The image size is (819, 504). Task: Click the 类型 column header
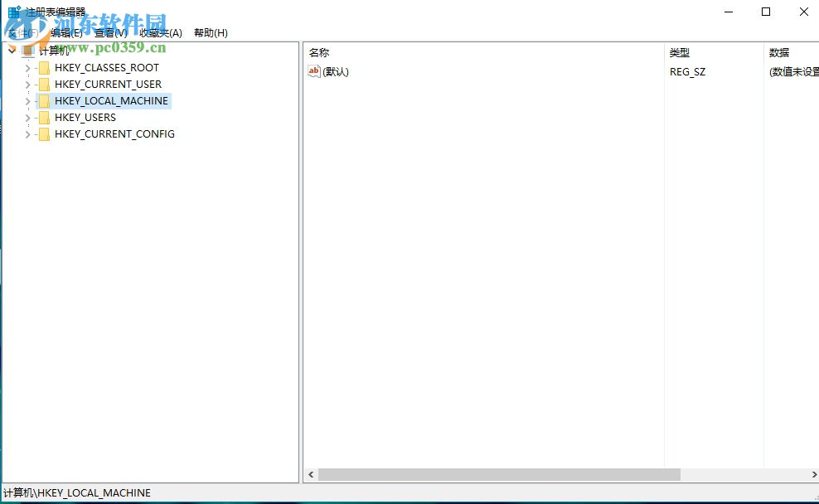point(681,52)
